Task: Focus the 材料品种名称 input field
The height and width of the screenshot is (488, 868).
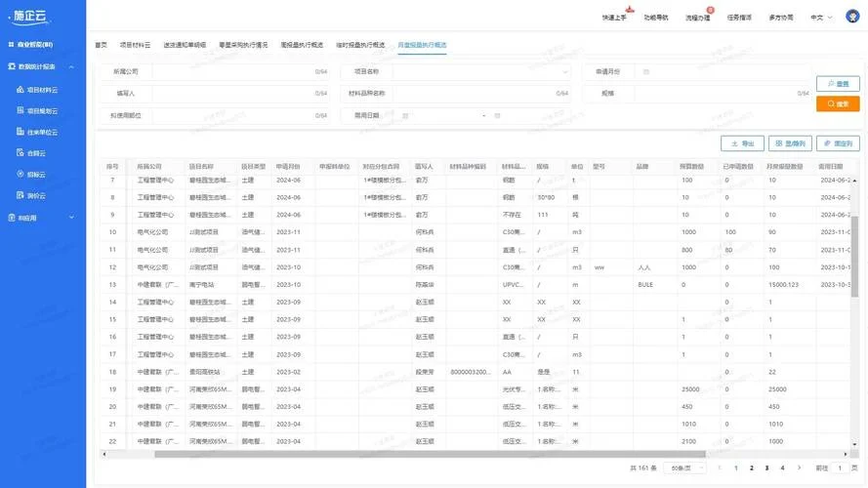Action: point(481,94)
